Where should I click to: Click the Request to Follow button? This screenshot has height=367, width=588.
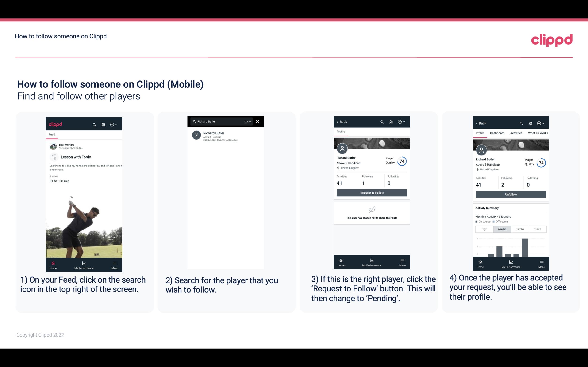click(x=371, y=192)
